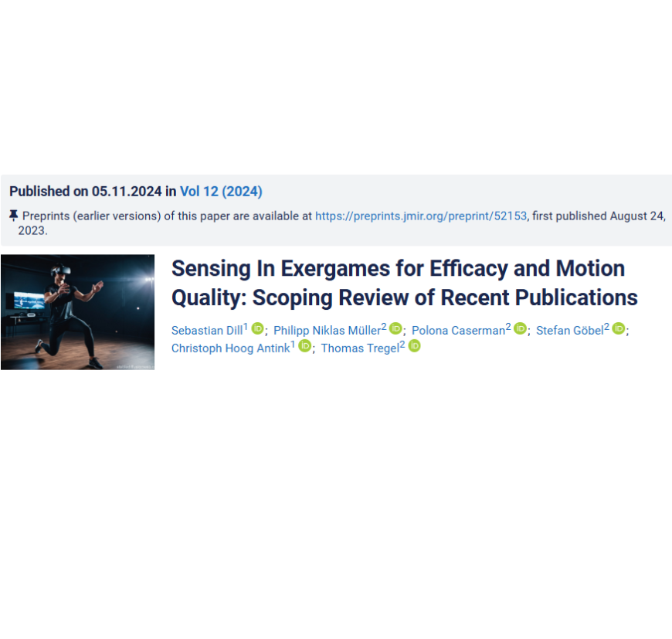Screen dimensions: 672x639
Task: Click the 'Published on 05.11.2024' text
Action: 86,191
